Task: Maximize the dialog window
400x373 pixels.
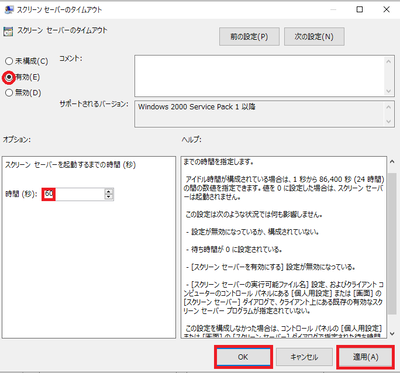Action: coord(360,10)
